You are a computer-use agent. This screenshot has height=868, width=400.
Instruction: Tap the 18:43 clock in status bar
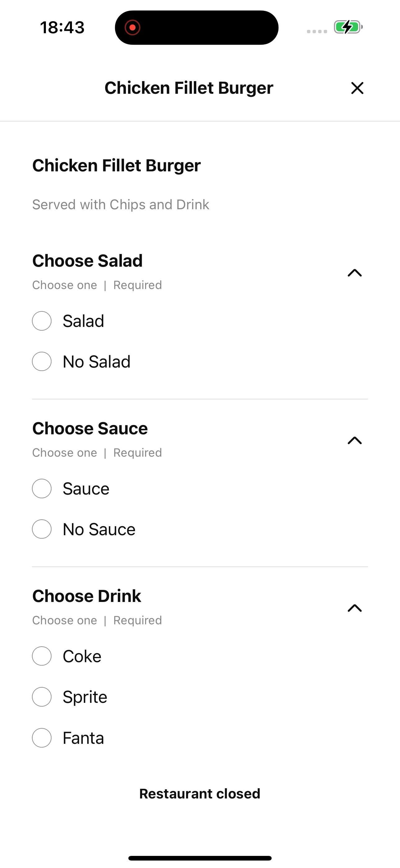[62, 27]
